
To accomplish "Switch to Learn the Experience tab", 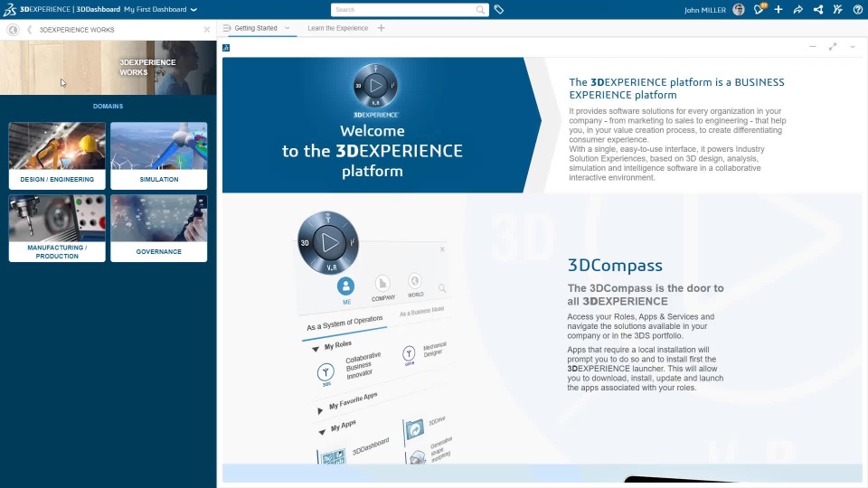I will pos(337,28).
